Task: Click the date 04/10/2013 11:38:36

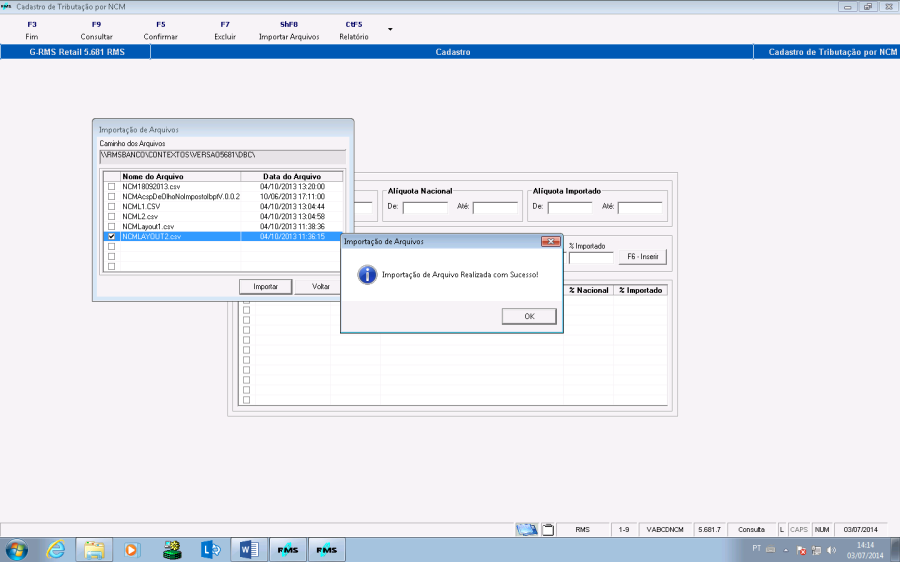Action: tap(292, 227)
